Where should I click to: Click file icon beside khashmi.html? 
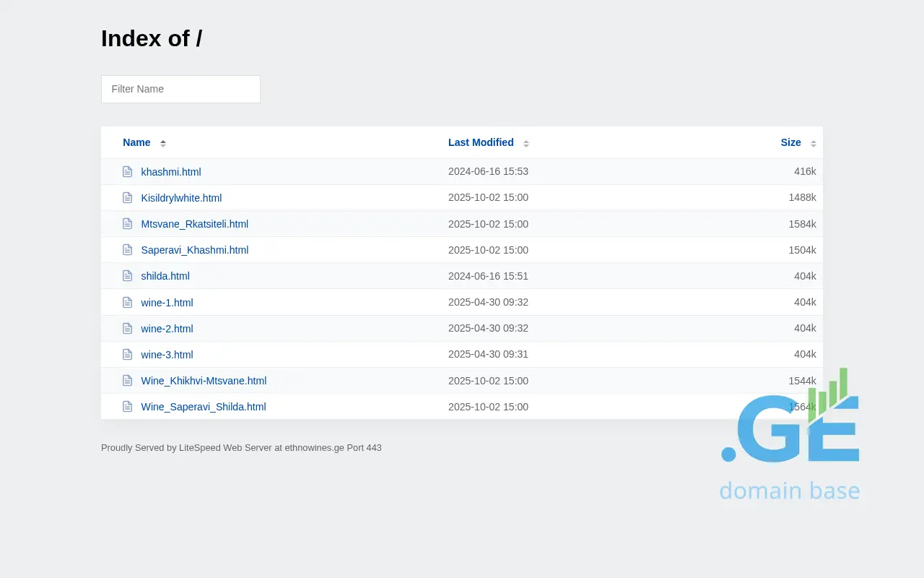click(128, 172)
